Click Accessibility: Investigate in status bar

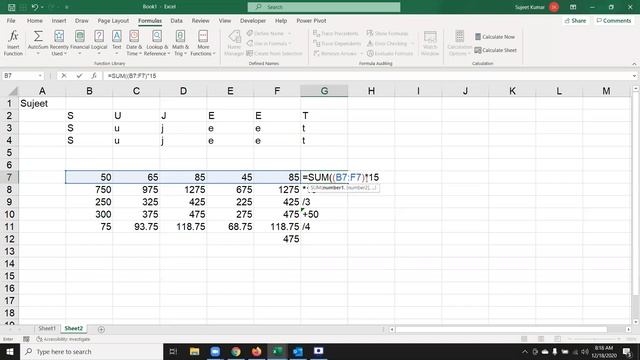pos(63,339)
